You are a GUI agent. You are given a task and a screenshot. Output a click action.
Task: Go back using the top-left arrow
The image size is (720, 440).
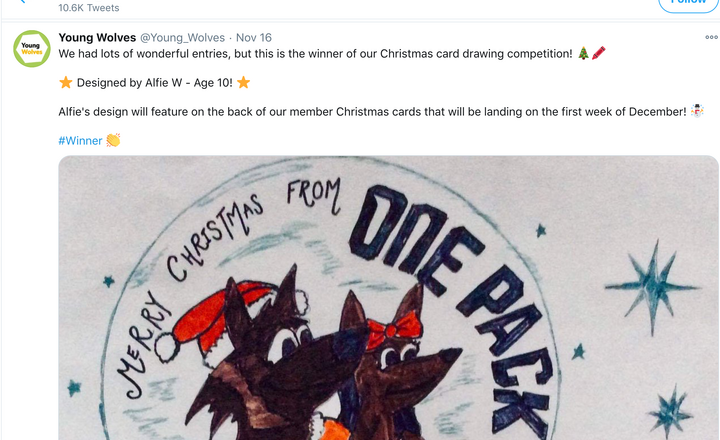[22, 3]
